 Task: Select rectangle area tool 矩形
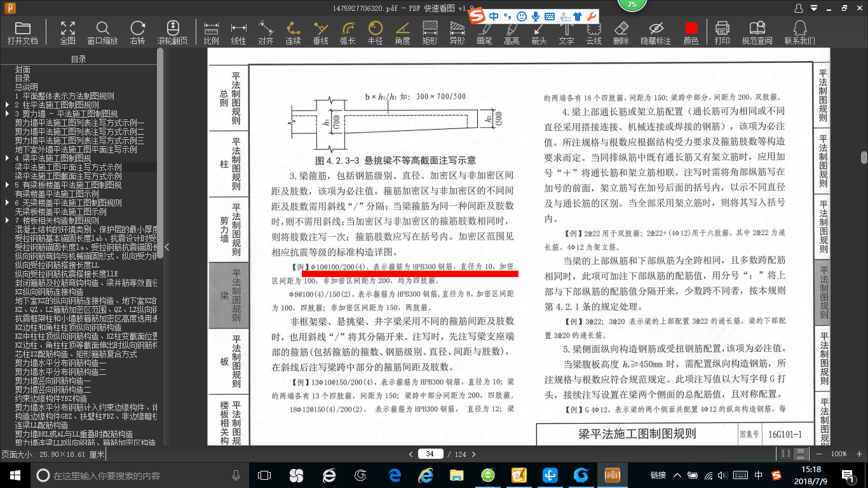[430, 33]
